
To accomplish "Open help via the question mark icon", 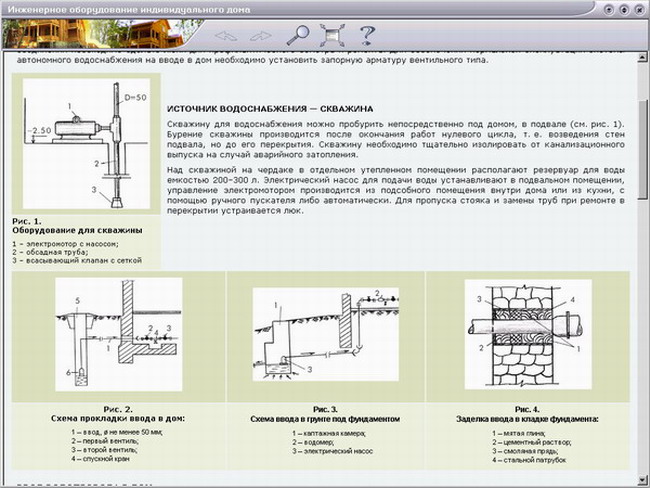I will point(367,35).
